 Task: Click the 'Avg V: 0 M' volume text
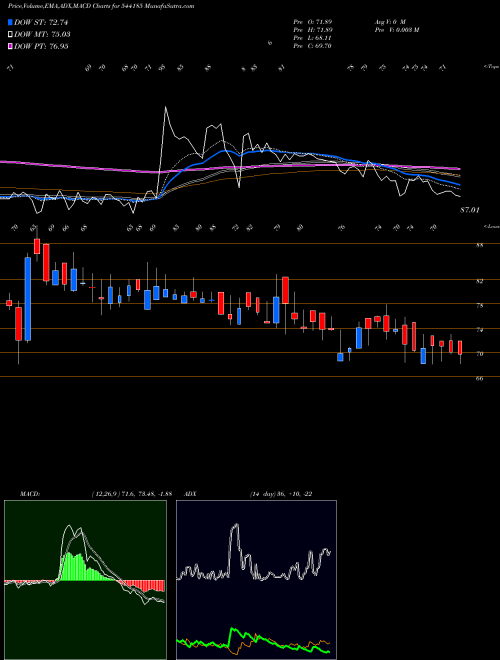coord(389,22)
